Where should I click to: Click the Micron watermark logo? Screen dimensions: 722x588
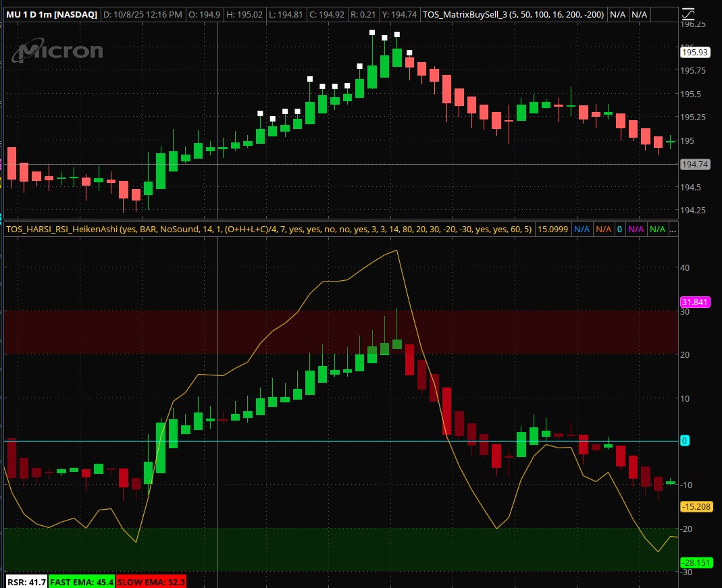point(61,51)
